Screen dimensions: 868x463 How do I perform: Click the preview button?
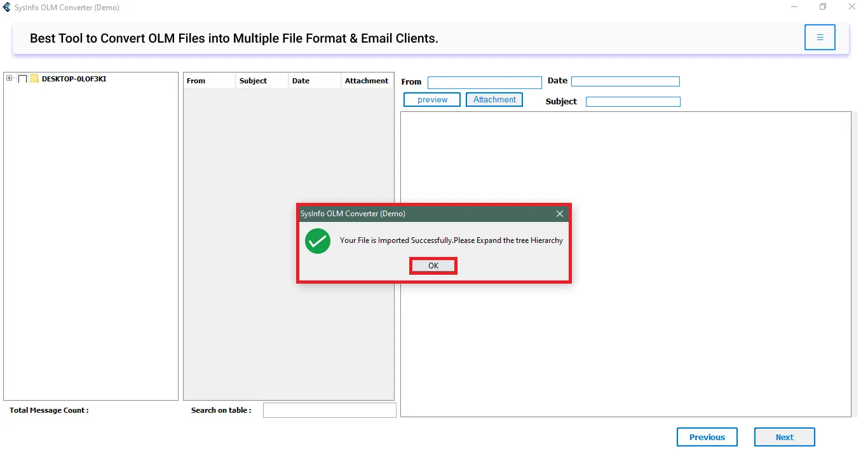[432, 100]
